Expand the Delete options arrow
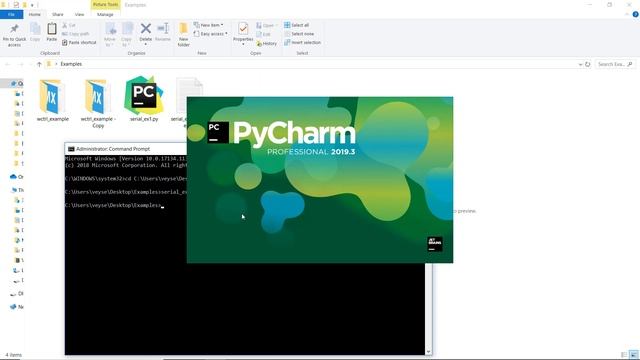This screenshot has width=640, height=360. (146, 44)
